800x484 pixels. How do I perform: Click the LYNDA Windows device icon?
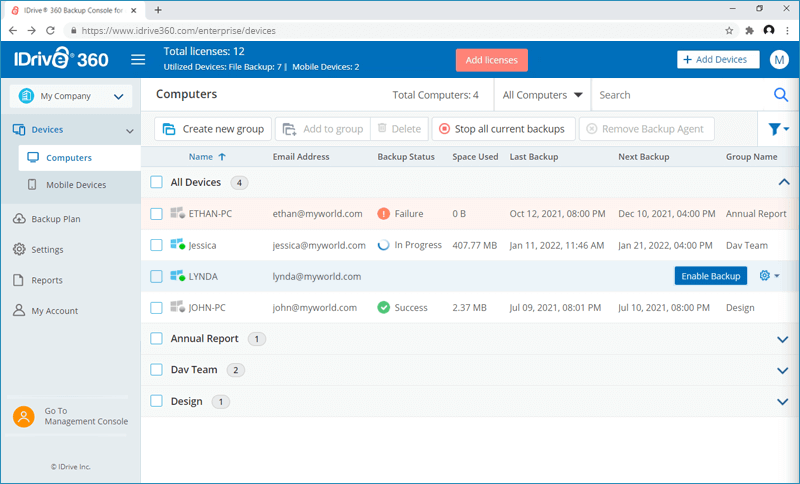click(x=177, y=276)
